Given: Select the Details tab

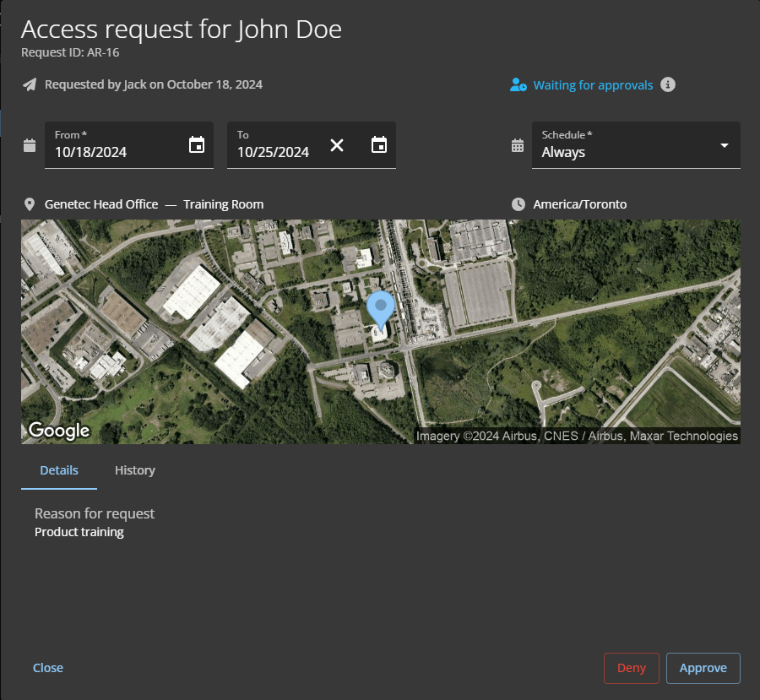Looking at the screenshot, I should (59, 470).
